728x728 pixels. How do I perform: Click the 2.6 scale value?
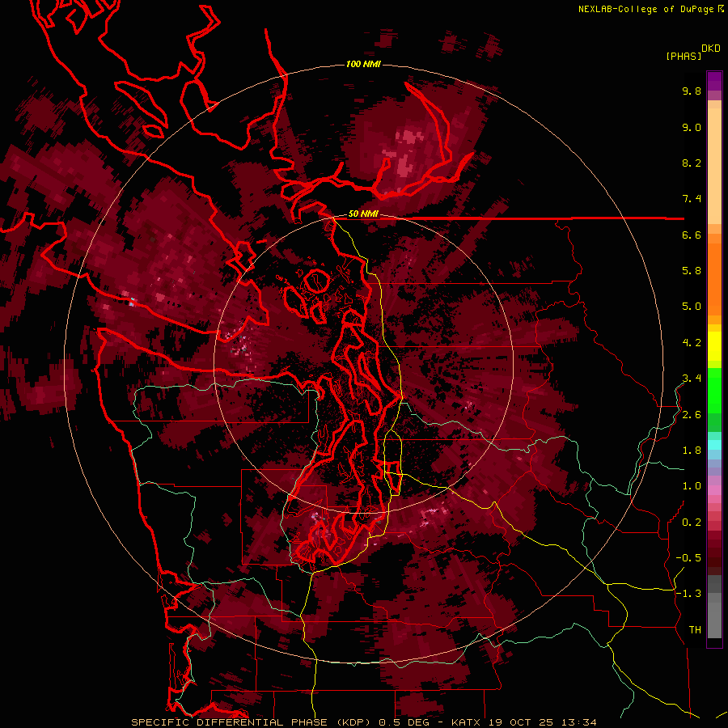coord(692,415)
